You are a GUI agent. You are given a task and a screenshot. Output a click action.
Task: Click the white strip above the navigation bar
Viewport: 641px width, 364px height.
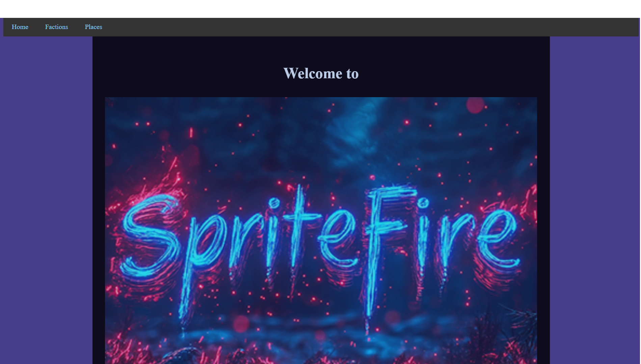(x=320, y=9)
